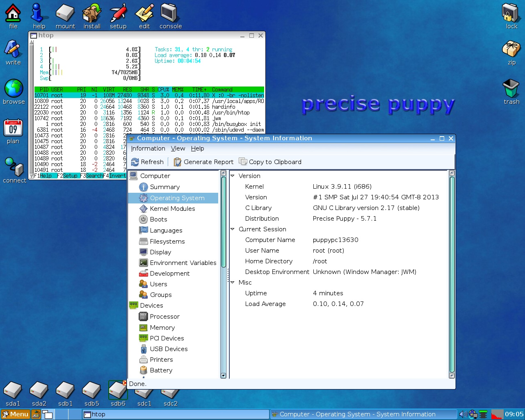Switch to System Information taskbar entry

pyautogui.click(x=363, y=414)
